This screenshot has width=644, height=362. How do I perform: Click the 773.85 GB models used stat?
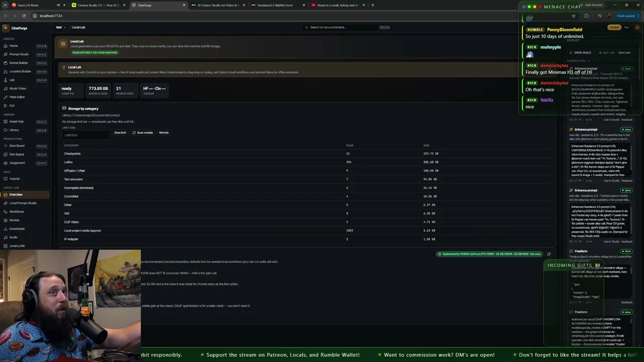coord(98,90)
